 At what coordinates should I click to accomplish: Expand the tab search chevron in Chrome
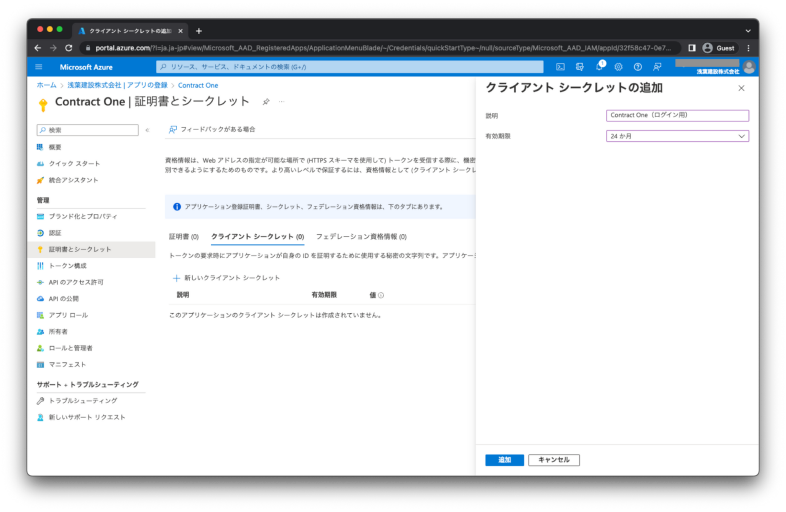click(x=748, y=31)
